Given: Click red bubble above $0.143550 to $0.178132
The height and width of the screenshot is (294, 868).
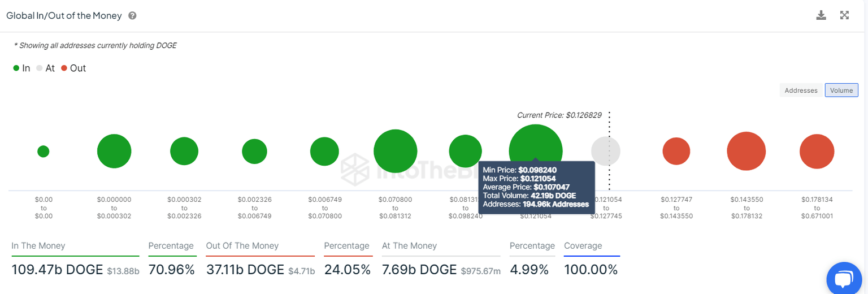Looking at the screenshot, I should 746,152.
